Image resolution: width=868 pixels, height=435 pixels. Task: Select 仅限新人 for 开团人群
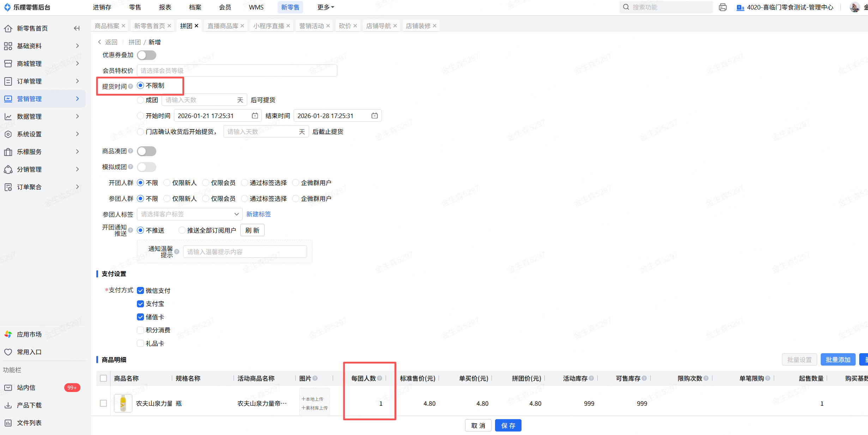click(167, 183)
